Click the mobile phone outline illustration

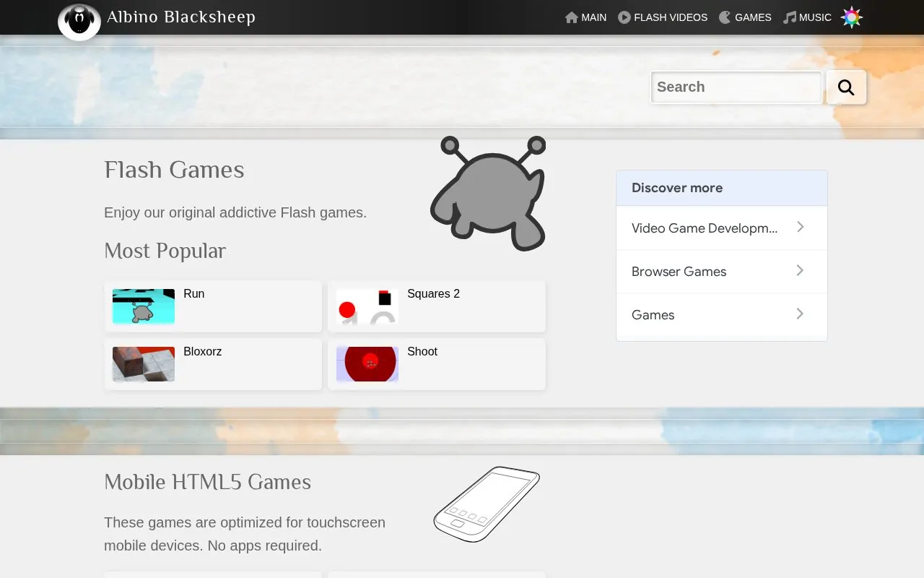tap(487, 504)
